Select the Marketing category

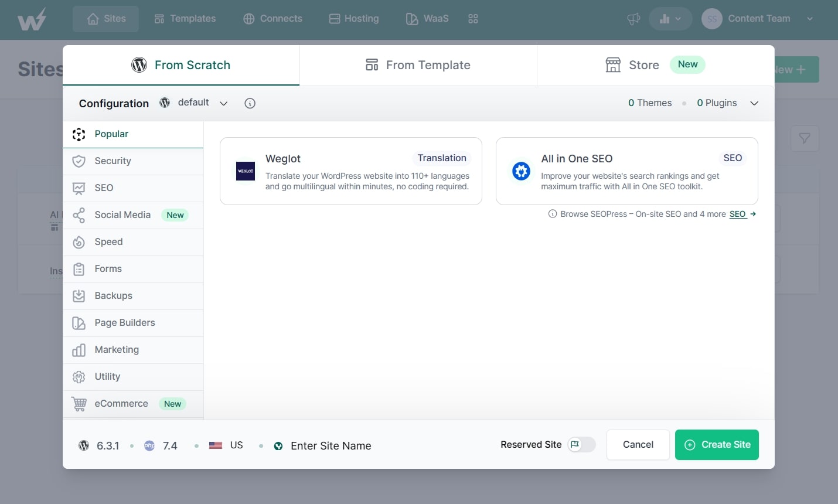(x=133, y=350)
